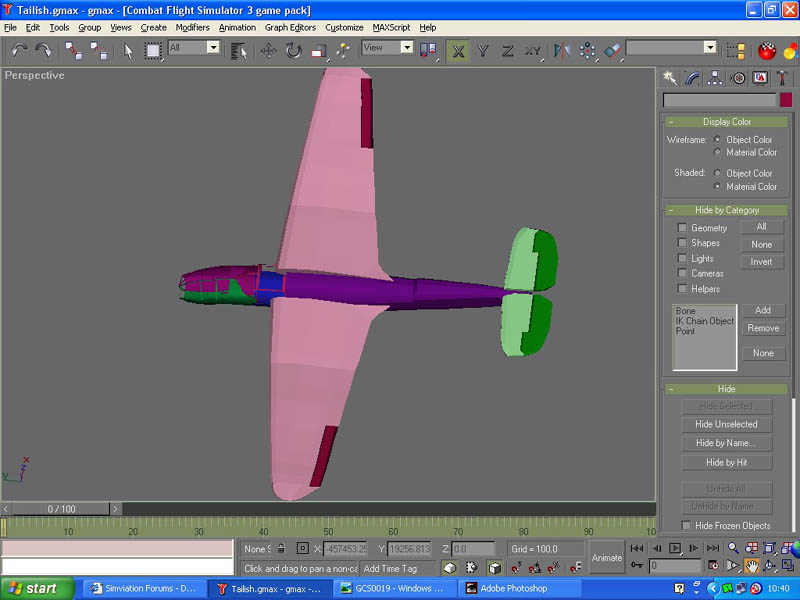Enable the Geometry hide checkbox

pos(682,228)
